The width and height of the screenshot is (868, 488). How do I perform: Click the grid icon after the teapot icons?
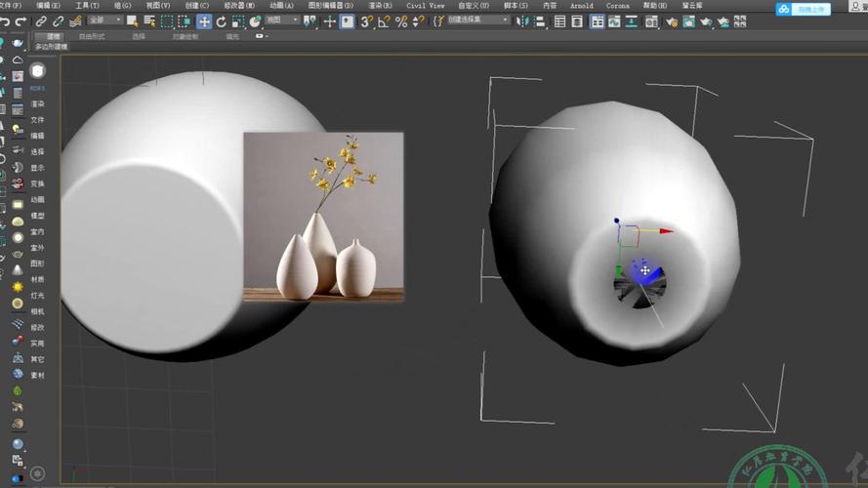point(740,21)
